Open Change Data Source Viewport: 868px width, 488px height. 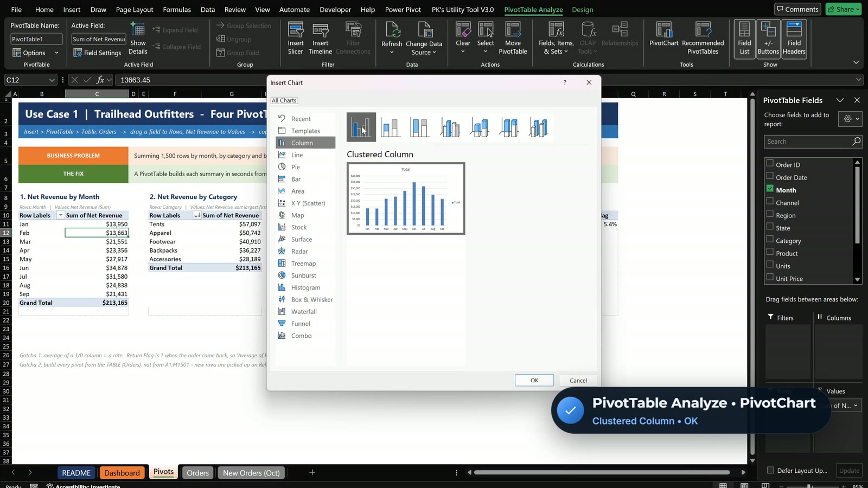[424, 38]
